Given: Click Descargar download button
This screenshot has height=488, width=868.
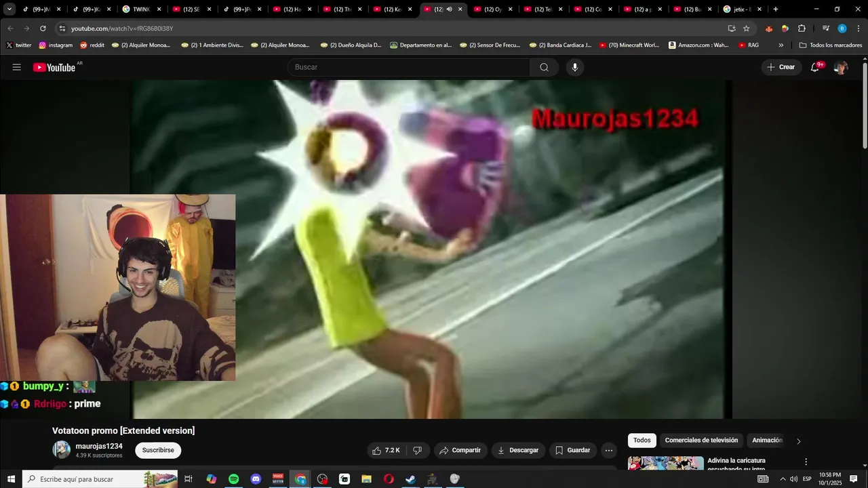Looking at the screenshot, I should (518, 450).
